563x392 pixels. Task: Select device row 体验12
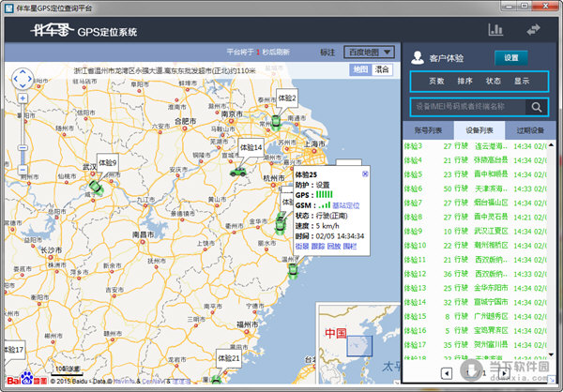(475, 274)
